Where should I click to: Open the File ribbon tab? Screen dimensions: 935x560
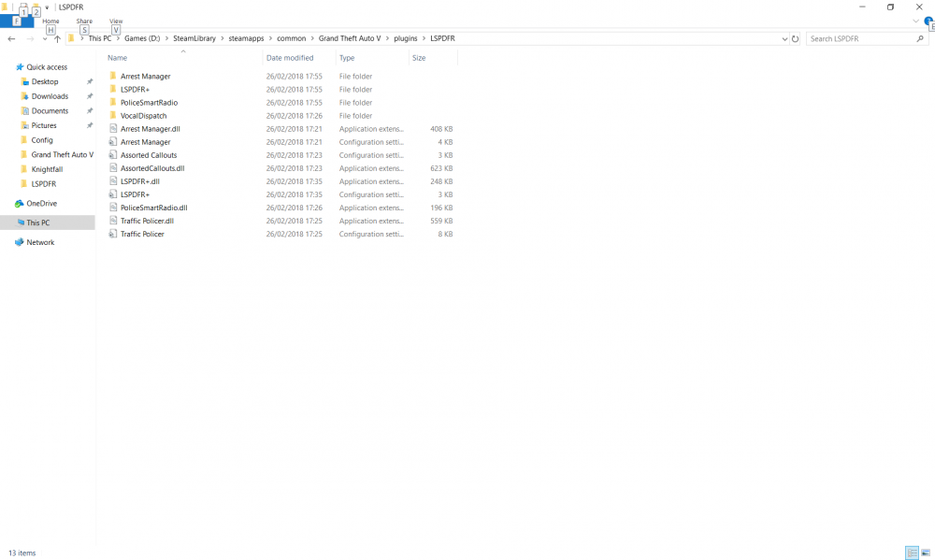[17, 22]
